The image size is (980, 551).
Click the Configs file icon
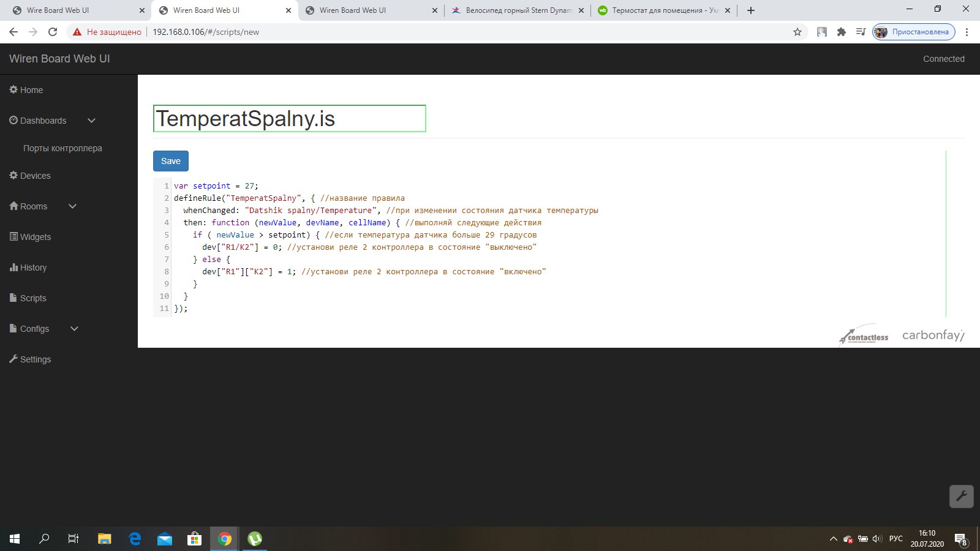click(13, 328)
